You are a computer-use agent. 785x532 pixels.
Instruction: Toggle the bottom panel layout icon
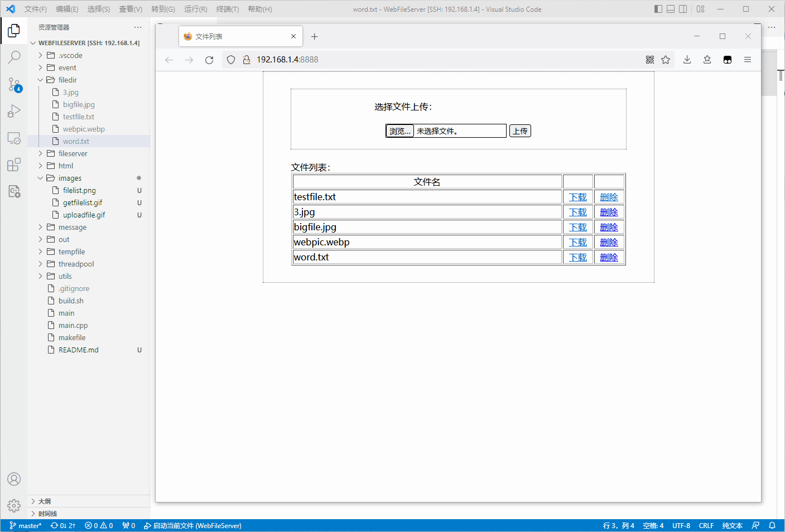tap(671, 9)
